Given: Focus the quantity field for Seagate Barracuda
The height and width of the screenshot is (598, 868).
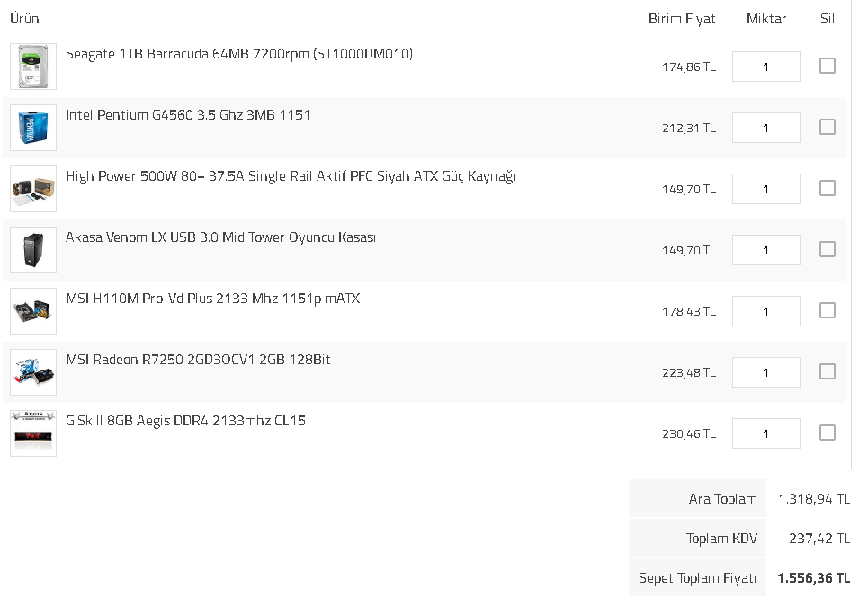Looking at the screenshot, I should click(766, 67).
